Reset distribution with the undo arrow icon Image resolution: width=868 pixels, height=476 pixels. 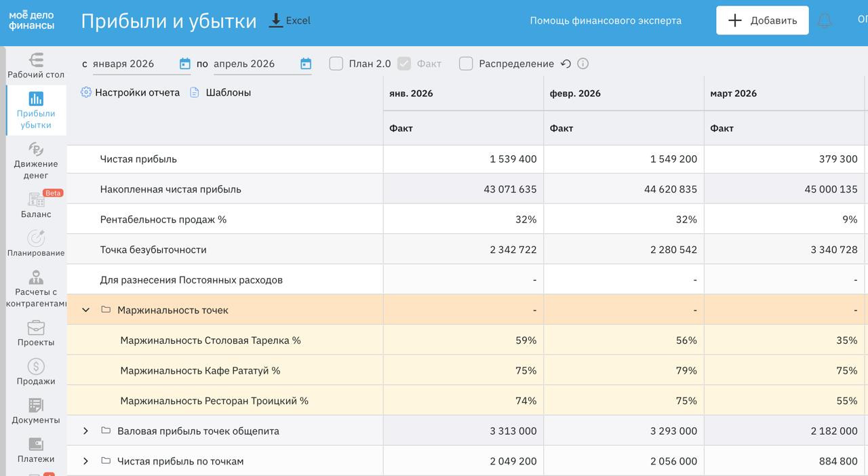(x=566, y=64)
